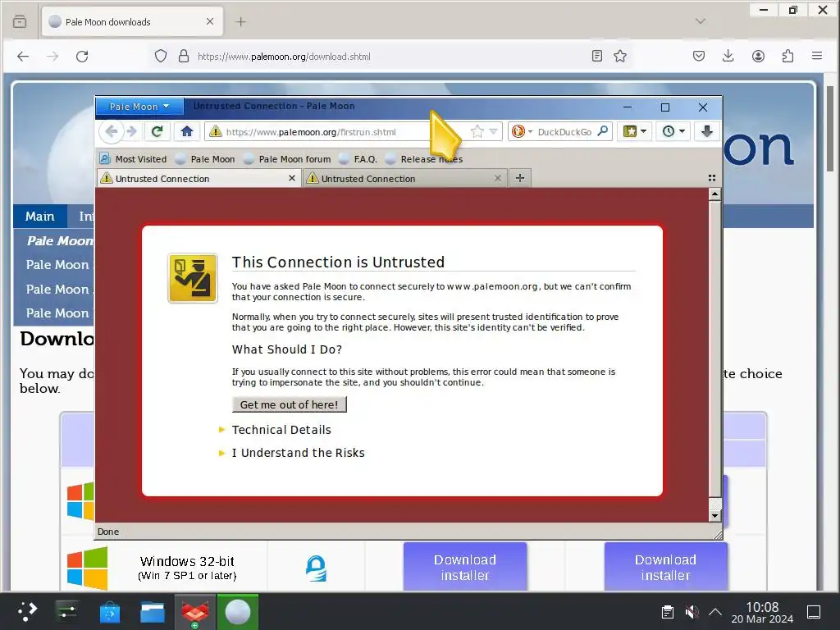The width and height of the screenshot is (840, 630).
Task: Open new tab in Firefox window
Action: coord(241,21)
